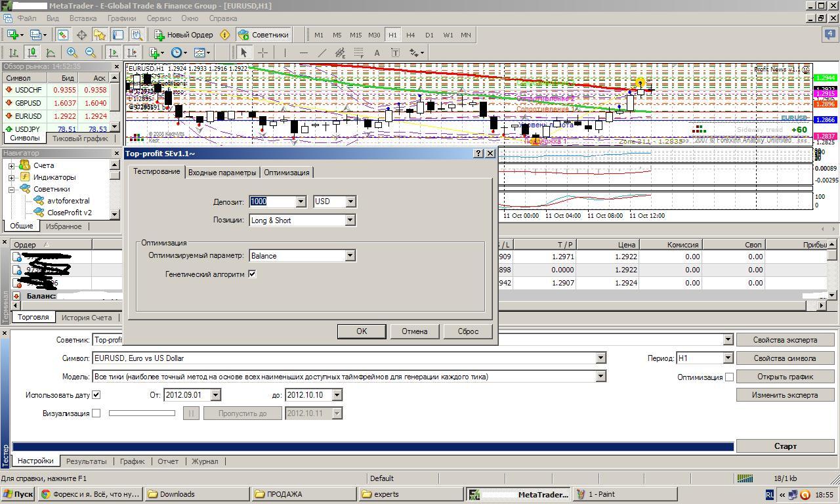Select the equidistant channel tool
This screenshot has height=504, width=840.
[340, 52]
